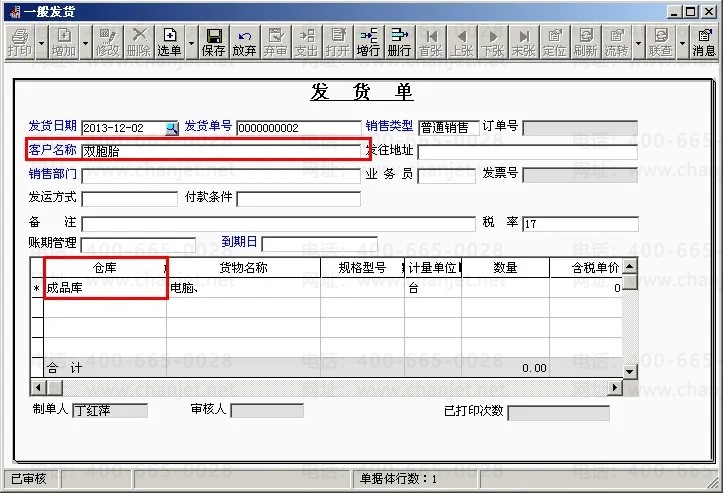Viewport: 723px width, 493px height.
Task: Click the 选单 toolbar icon
Action: click(169, 42)
